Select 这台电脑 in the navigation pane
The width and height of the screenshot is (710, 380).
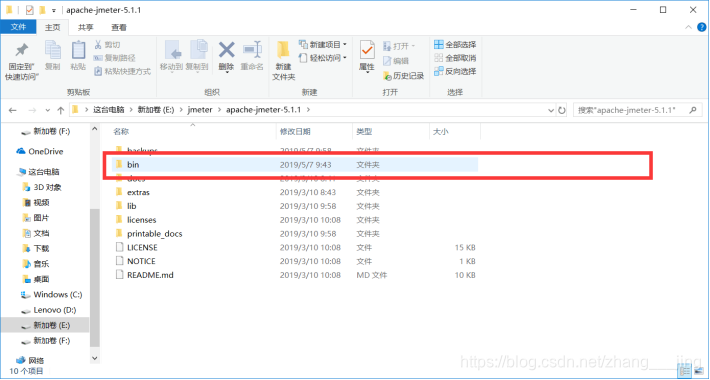coord(38,172)
